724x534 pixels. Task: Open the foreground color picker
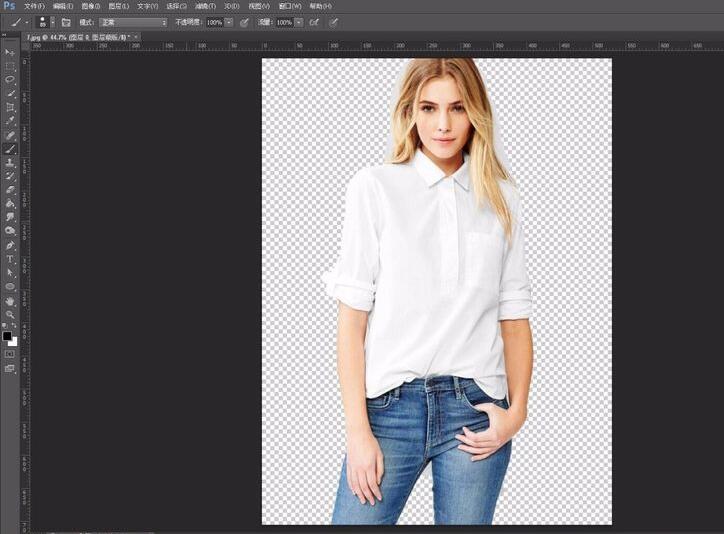click(x=7, y=336)
